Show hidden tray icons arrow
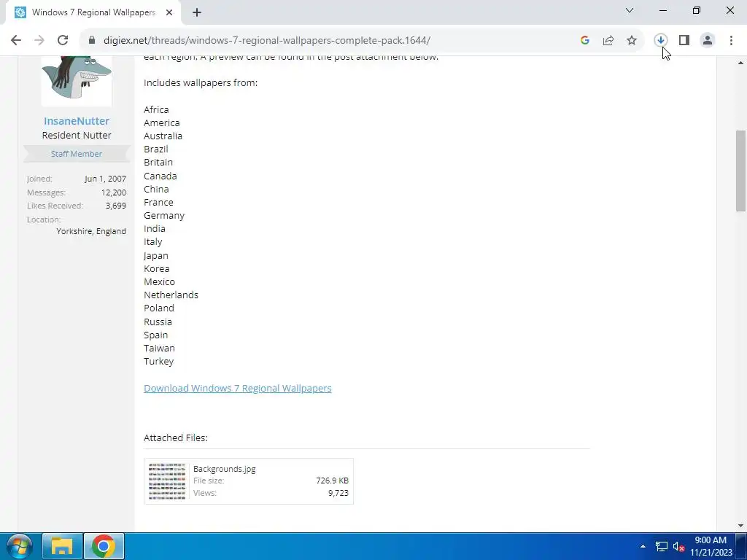 643,546
